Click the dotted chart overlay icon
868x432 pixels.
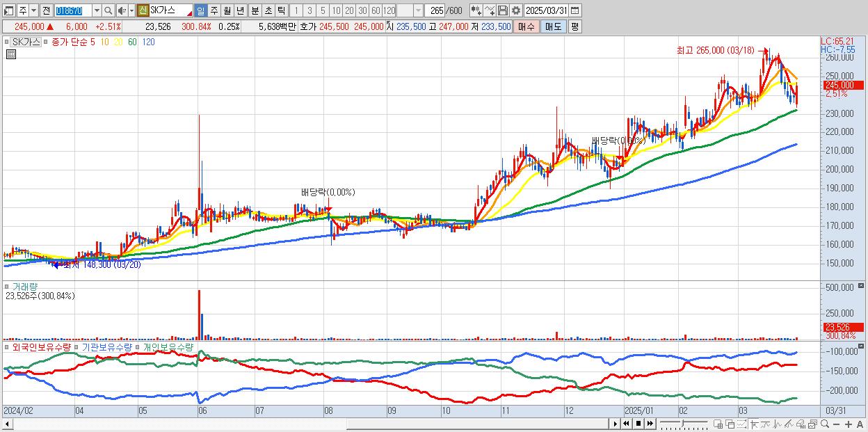[x=741, y=424]
